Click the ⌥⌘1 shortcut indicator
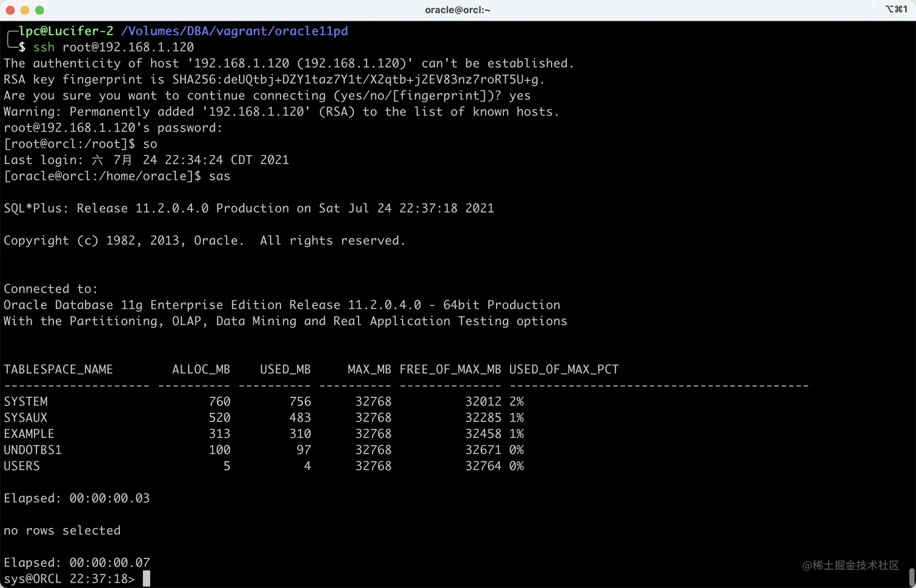 (x=897, y=9)
